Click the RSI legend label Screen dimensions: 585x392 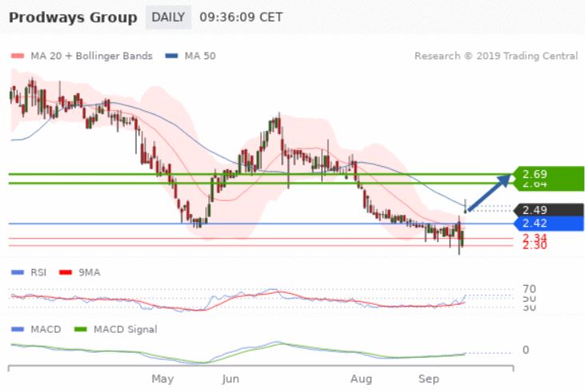tap(38, 272)
